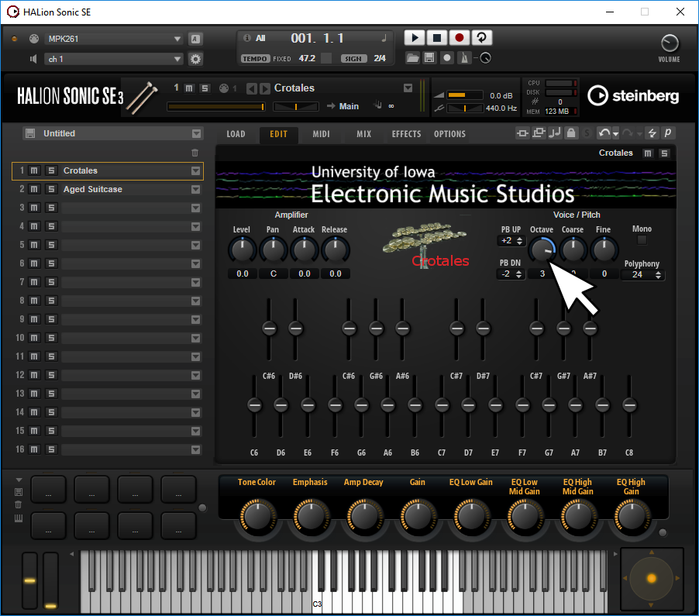This screenshot has width=699, height=616.
Task: Mute slot 1 Crotales
Action: (x=34, y=170)
